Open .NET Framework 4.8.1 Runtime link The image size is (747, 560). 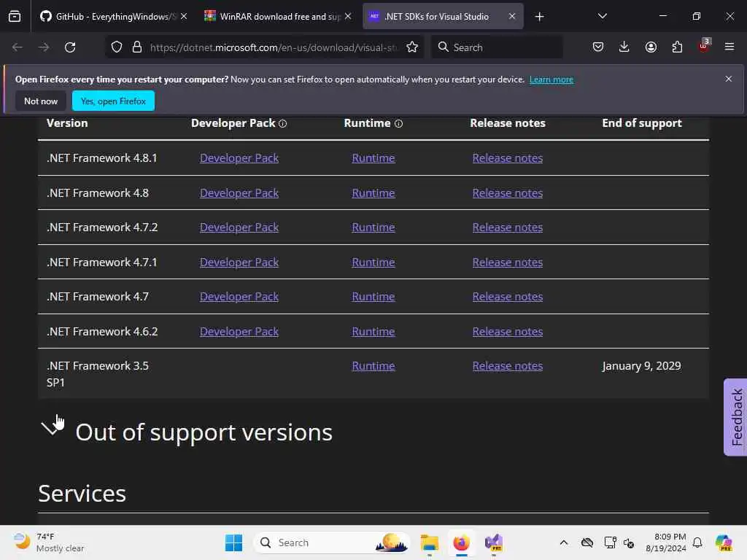373,158
